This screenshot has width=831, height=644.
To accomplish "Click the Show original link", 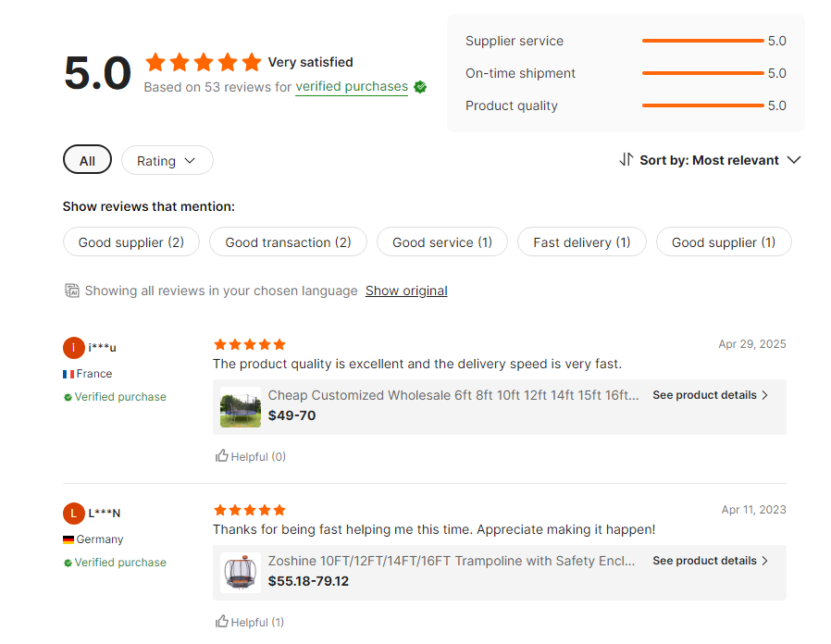I will pyautogui.click(x=406, y=291).
